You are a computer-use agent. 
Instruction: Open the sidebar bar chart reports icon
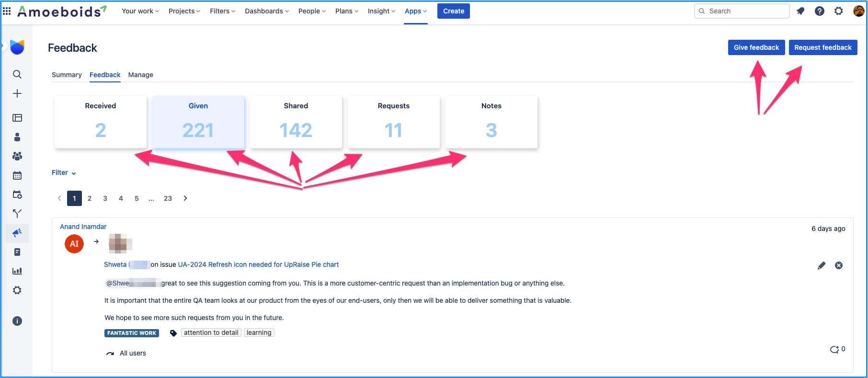[17, 271]
